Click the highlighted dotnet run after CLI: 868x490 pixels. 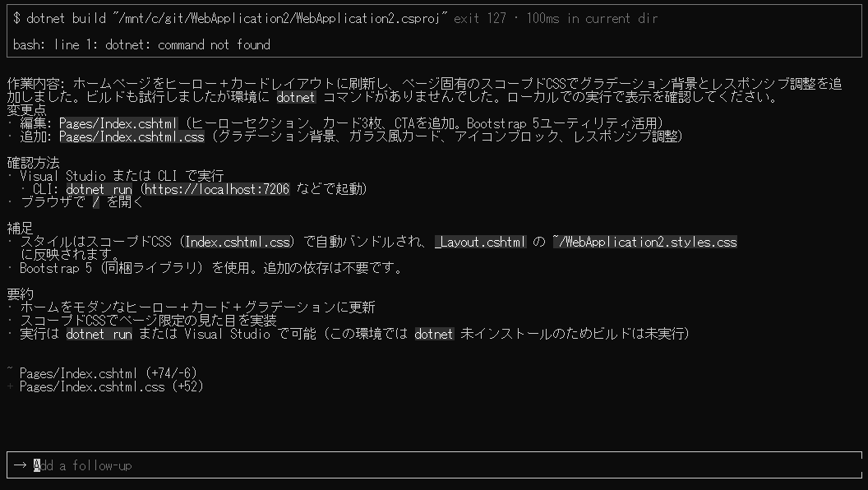pos(99,189)
